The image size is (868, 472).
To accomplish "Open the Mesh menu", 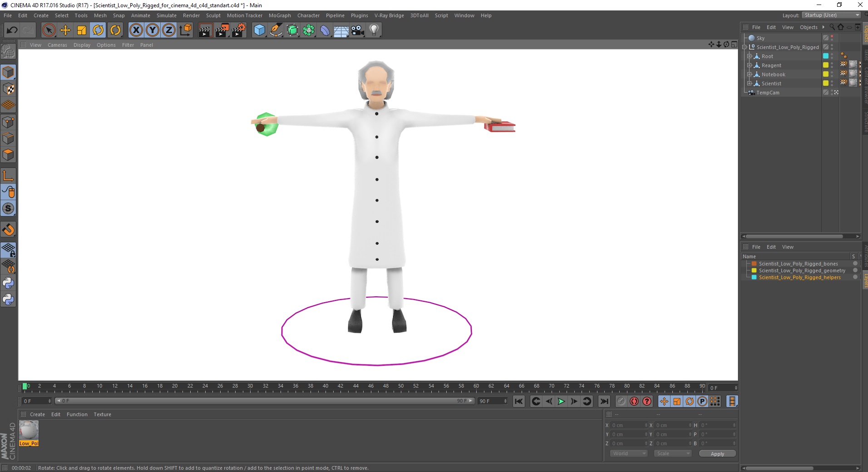I will pos(100,15).
